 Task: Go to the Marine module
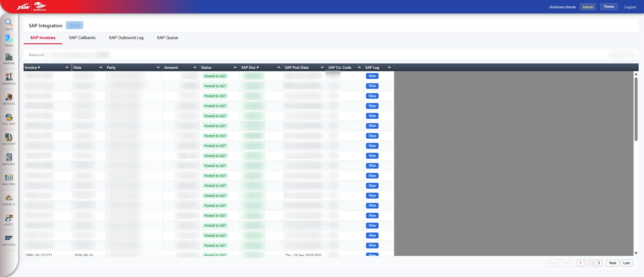[9, 57]
